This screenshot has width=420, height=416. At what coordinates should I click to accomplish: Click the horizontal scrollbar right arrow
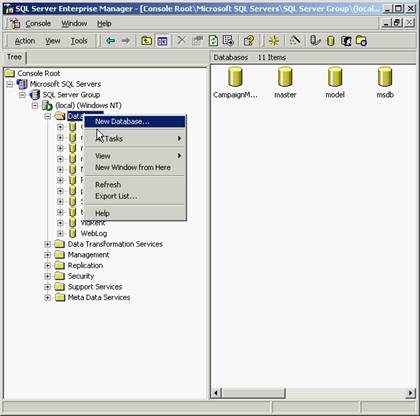pyautogui.click(x=410, y=393)
